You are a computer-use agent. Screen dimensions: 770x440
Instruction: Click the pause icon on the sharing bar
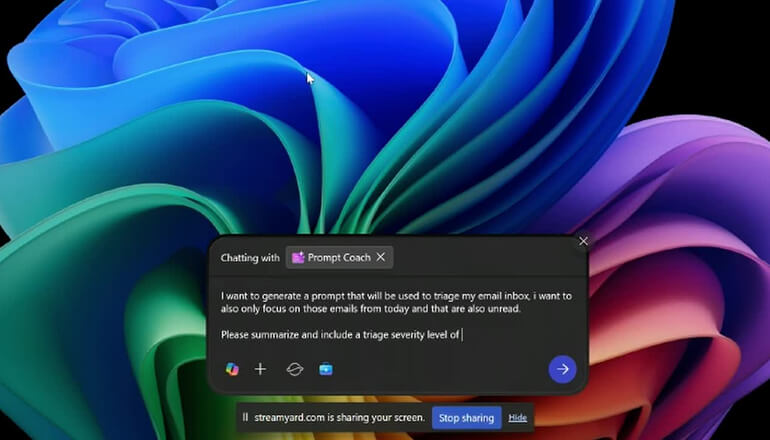click(246, 417)
